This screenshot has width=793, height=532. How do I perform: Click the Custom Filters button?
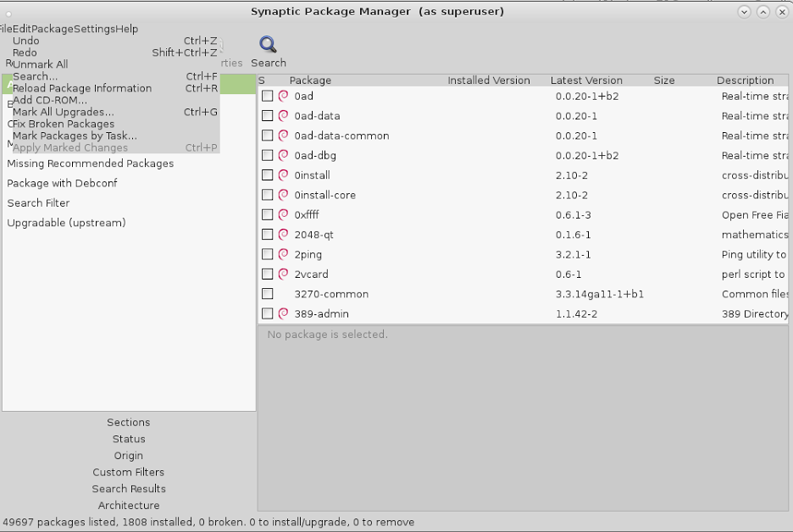click(129, 473)
